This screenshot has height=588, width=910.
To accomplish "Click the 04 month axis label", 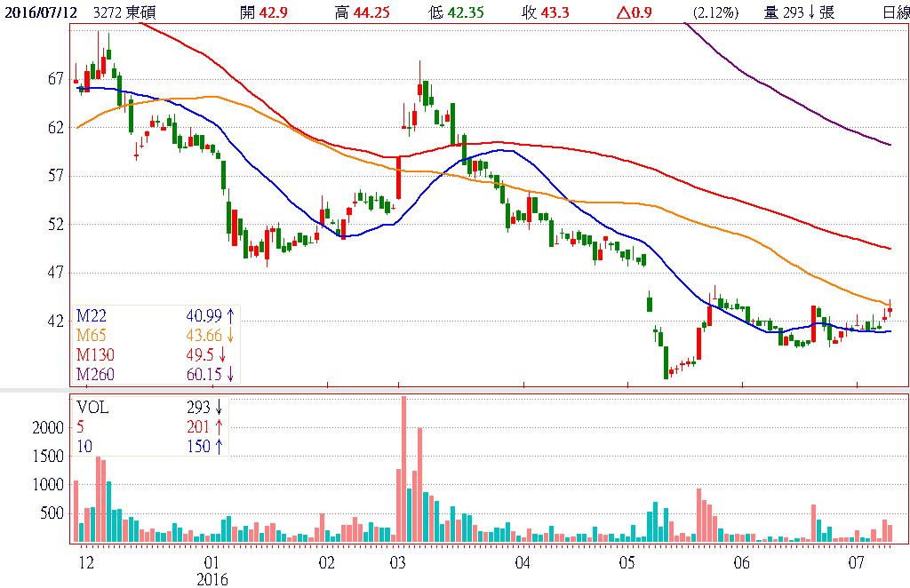I will (x=523, y=562).
